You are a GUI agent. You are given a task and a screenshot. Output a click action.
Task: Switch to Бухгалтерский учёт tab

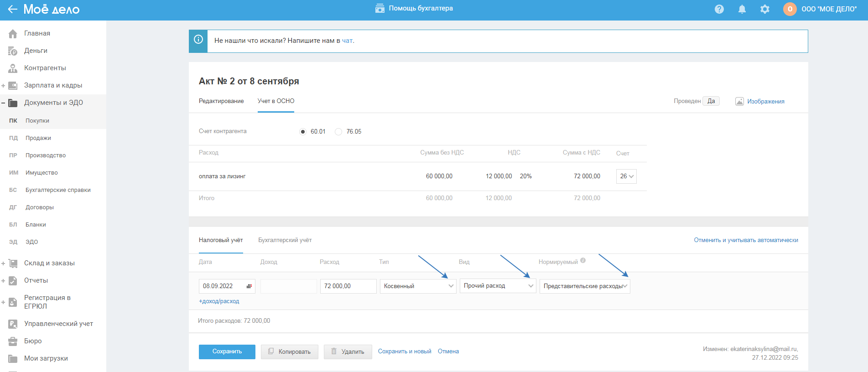[x=285, y=240]
